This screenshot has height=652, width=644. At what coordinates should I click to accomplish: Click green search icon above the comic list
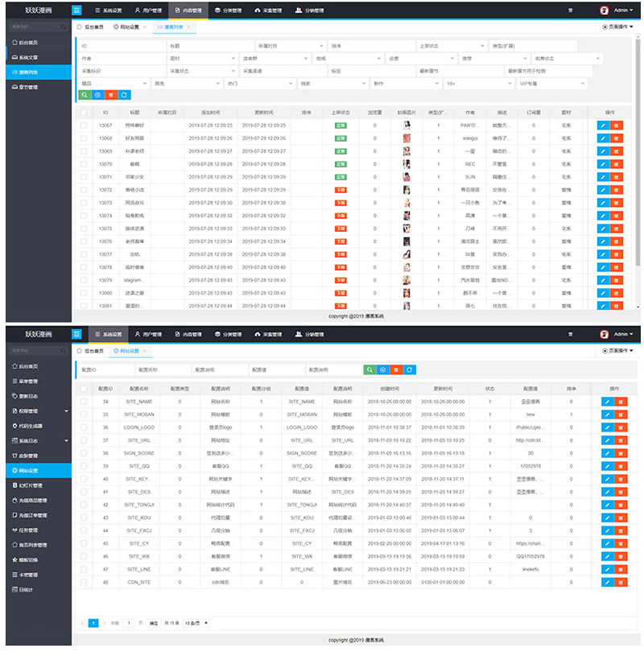[85, 95]
